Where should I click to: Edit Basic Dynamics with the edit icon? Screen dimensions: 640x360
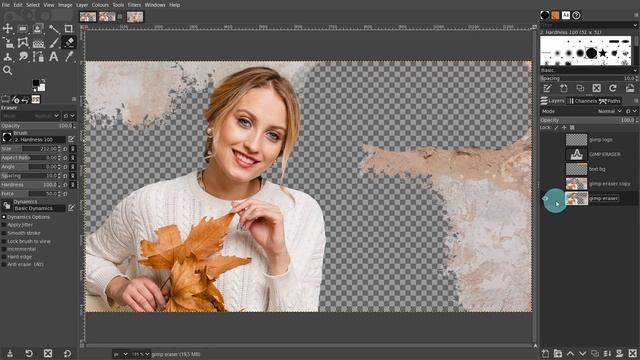pyautogui.click(x=71, y=208)
